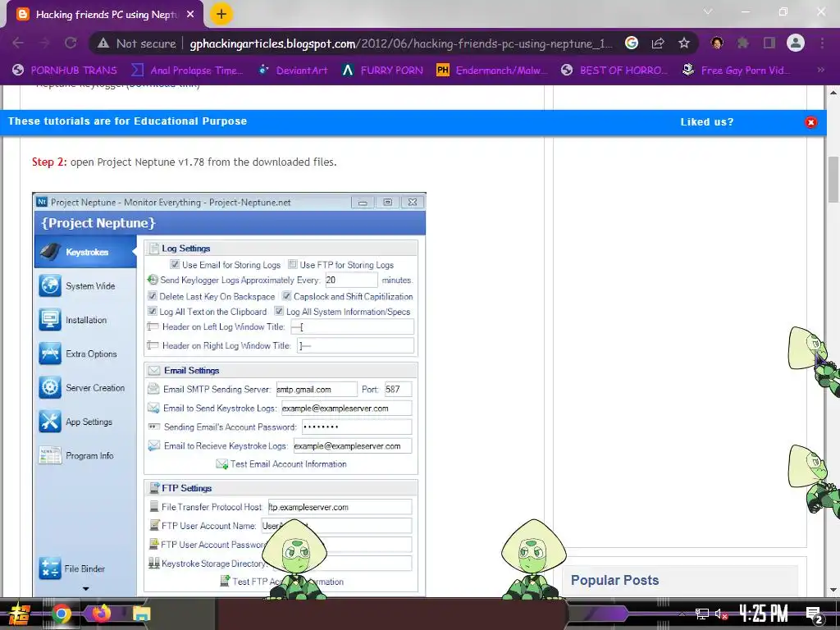Open App Settings in Neptune sidebar
This screenshot has height=630, width=840.
click(85, 422)
